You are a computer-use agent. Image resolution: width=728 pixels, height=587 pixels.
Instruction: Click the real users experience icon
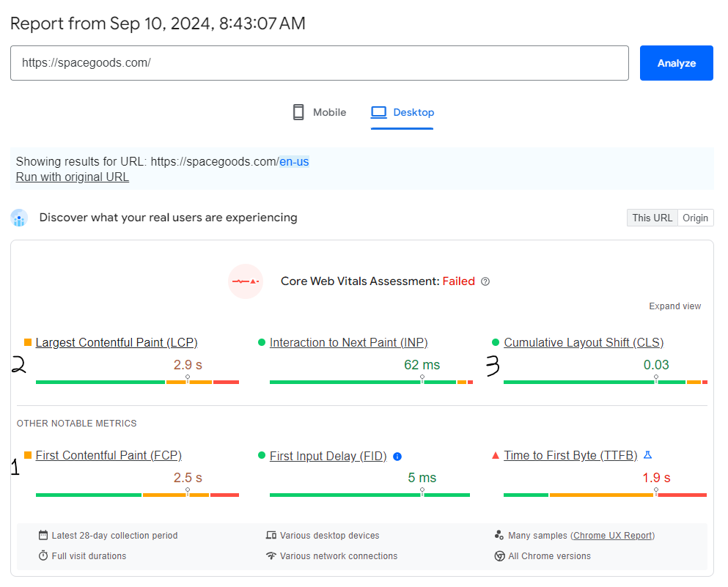19,218
